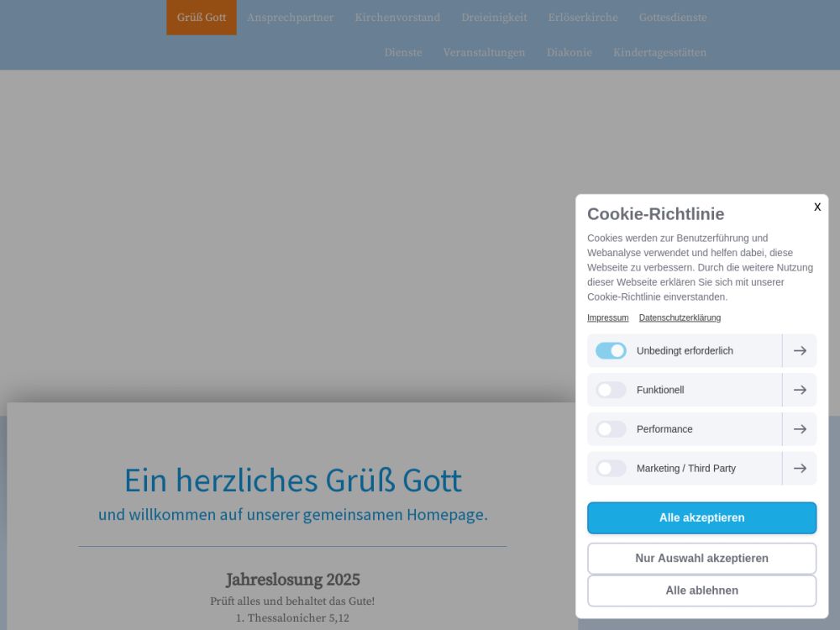Viewport: 840px width, 630px height.
Task: Toggle the Unbedingt erforderlich cookie switch
Action: (611, 351)
